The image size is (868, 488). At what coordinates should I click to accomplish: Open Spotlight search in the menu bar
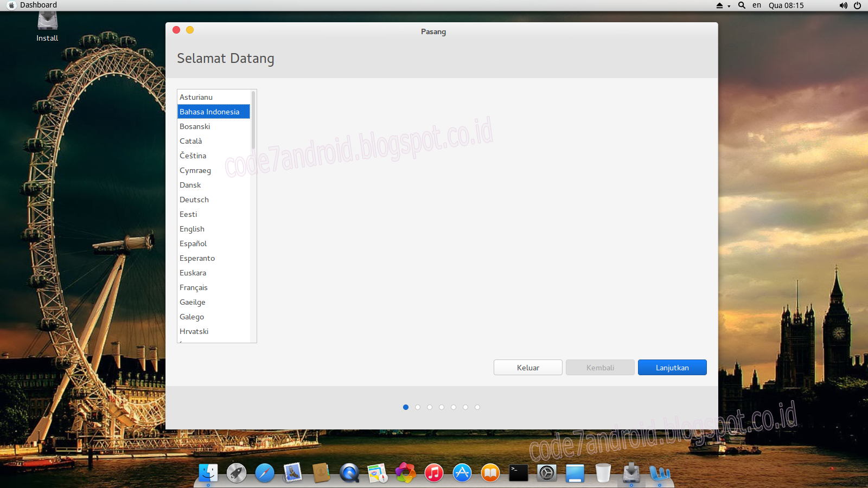[742, 5]
